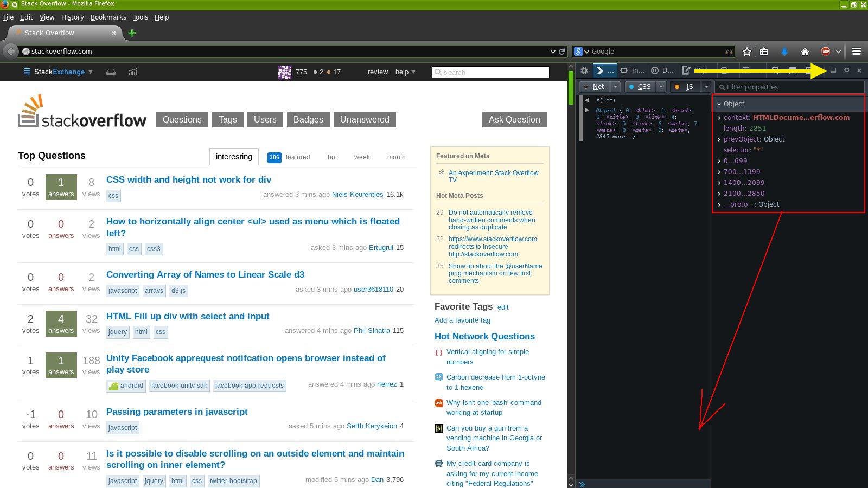This screenshot has width=868, height=488.
Task: Show developer tools in separate window
Action: click(846, 70)
